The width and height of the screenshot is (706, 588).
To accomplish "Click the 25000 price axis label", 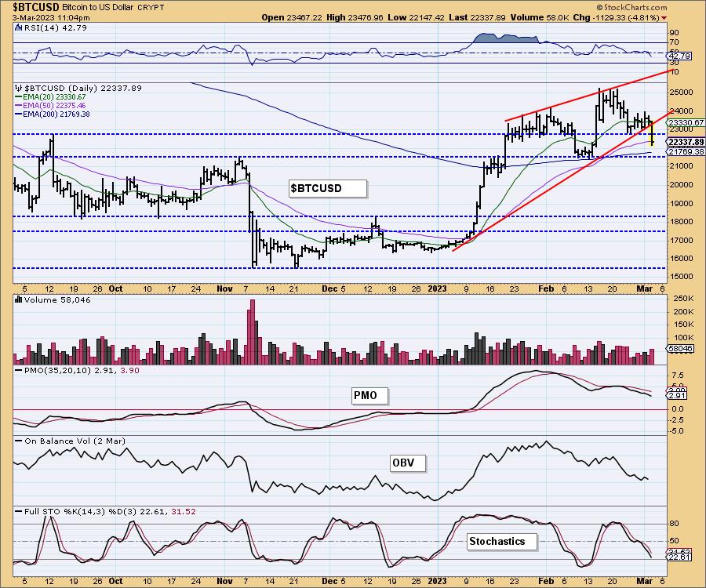I will (681, 93).
